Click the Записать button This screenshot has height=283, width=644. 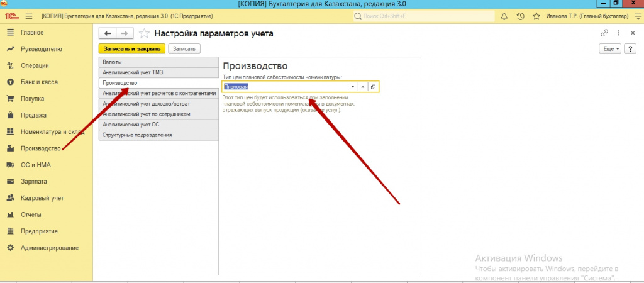[184, 48]
